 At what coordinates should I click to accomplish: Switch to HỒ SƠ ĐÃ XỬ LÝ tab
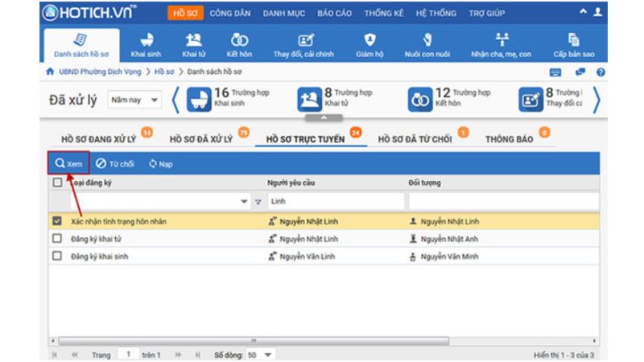(x=201, y=139)
